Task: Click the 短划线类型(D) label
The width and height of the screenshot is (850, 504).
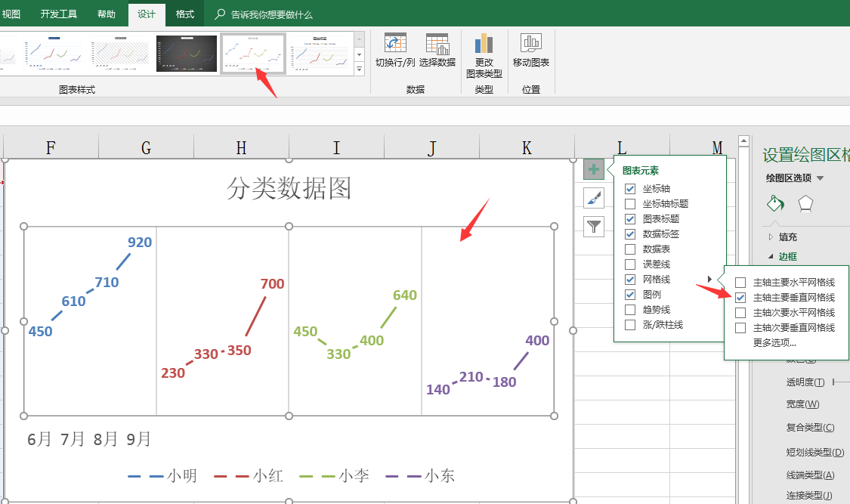Action: coord(815,452)
